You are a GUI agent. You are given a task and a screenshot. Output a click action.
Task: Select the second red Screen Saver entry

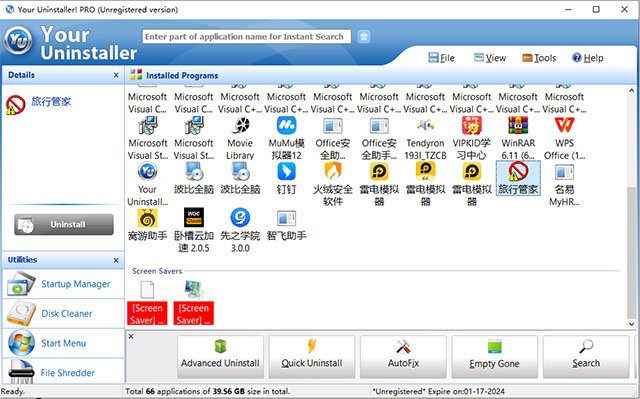pos(194,313)
